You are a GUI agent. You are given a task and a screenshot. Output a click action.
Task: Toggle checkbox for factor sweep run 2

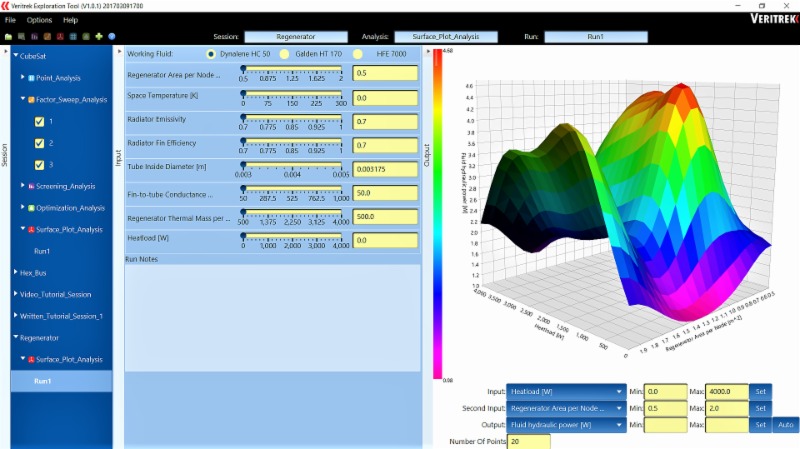tap(39, 143)
